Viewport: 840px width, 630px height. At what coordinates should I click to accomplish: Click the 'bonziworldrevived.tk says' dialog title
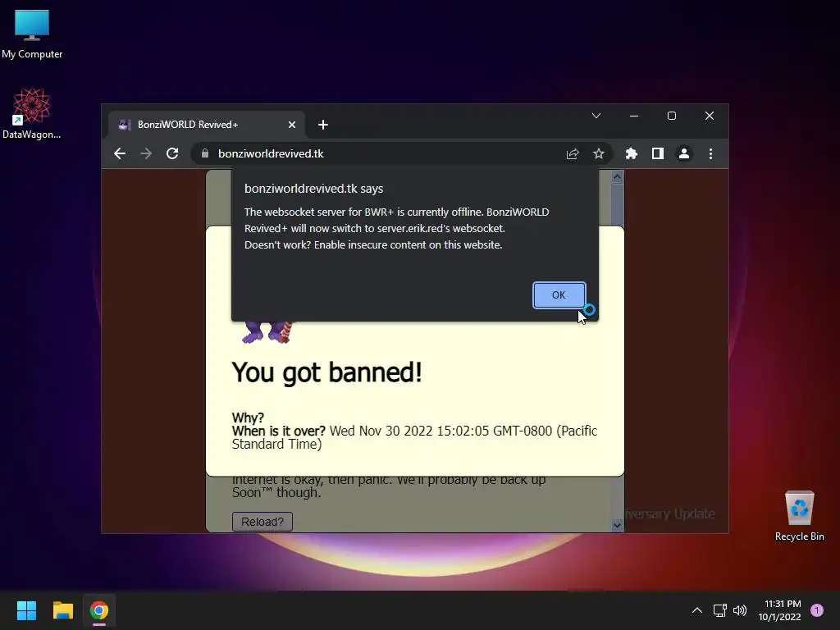point(313,189)
